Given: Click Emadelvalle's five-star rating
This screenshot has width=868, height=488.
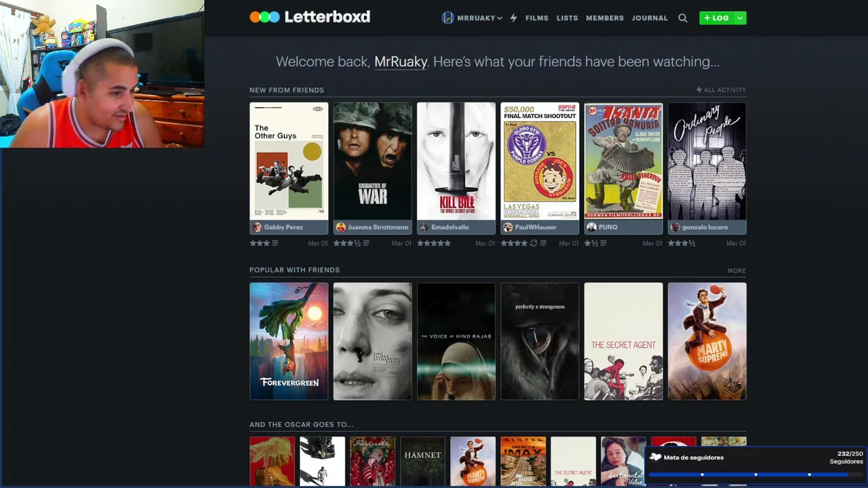Looking at the screenshot, I should (434, 243).
